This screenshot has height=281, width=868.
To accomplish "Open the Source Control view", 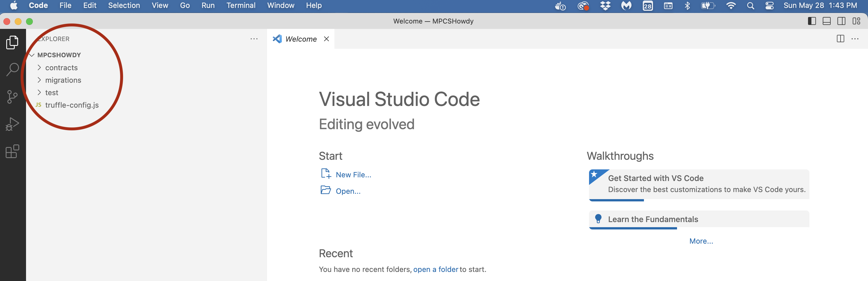I will click(x=12, y=97).
